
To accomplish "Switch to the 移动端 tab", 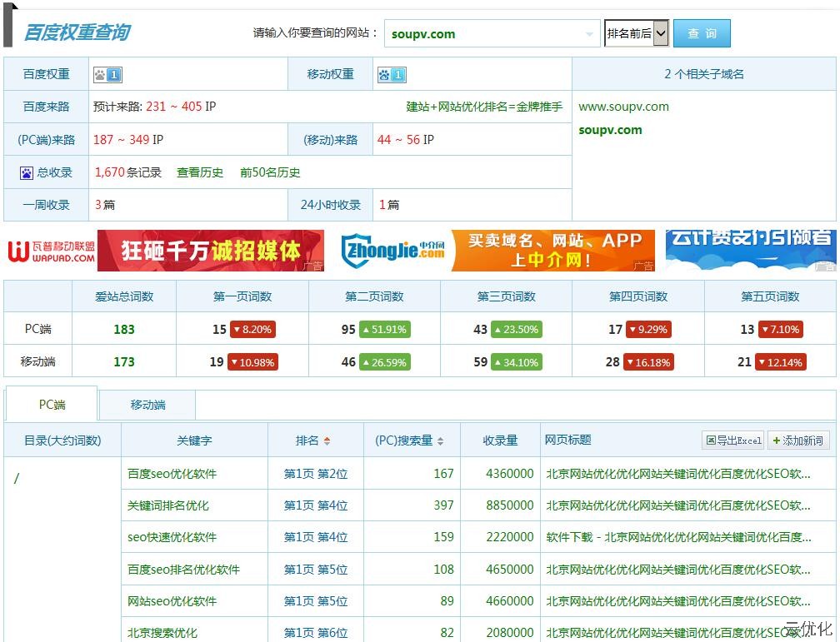I will click(147, 405).
